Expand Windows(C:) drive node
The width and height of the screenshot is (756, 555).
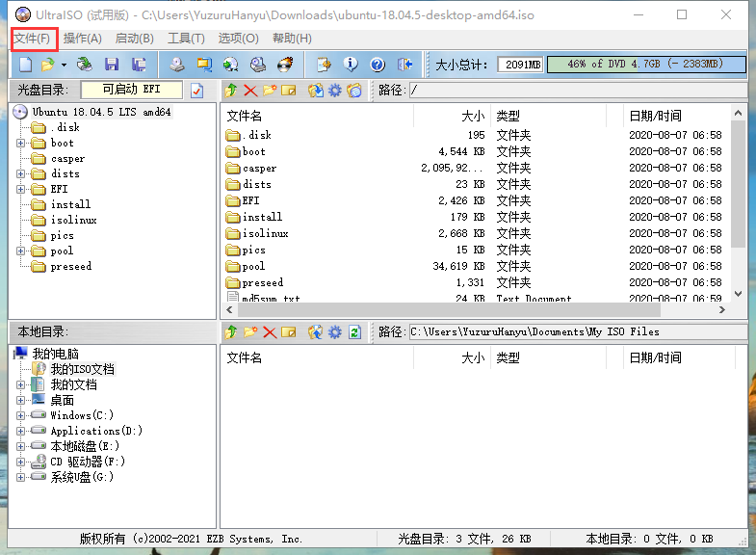click(20, 415)
